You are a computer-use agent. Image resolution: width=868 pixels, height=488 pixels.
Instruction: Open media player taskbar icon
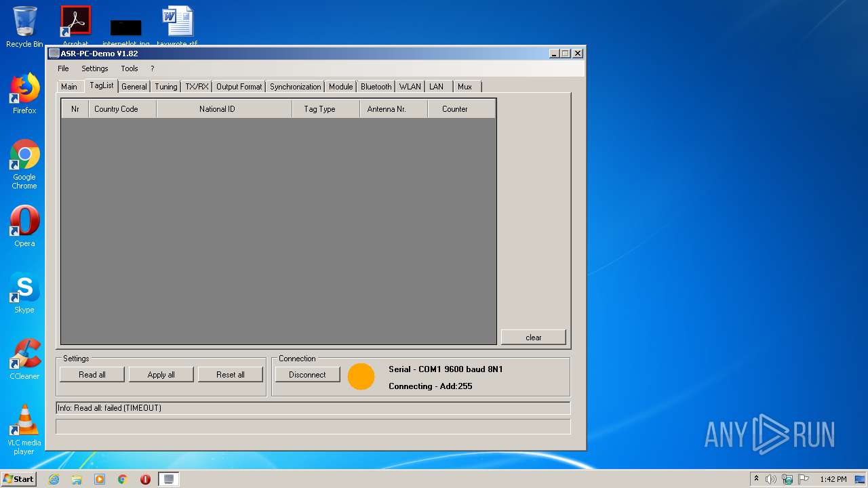100,479
